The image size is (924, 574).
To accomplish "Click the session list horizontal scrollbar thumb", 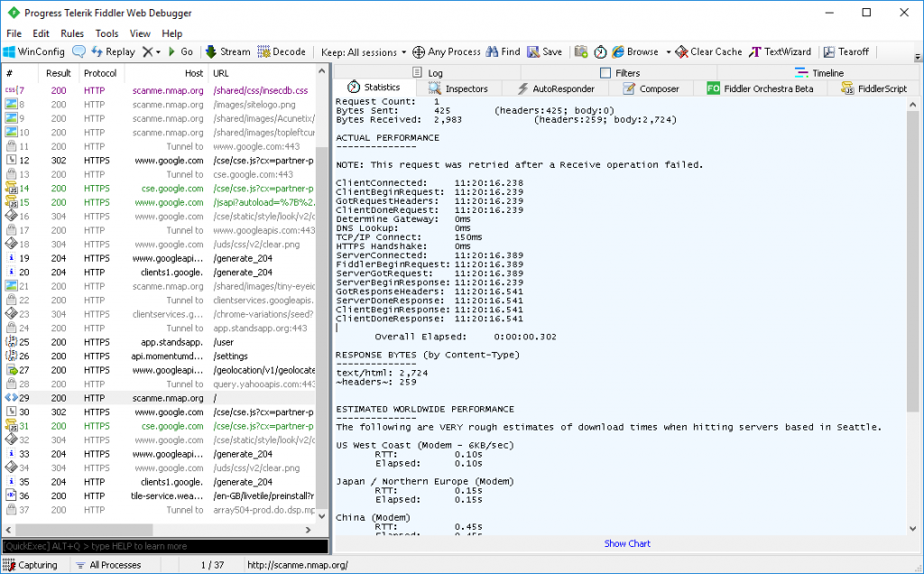I will (83, 530).
